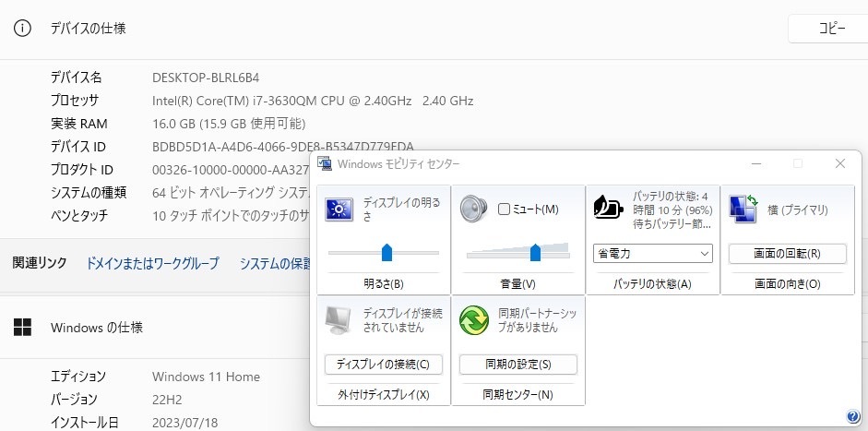This screenshot has width=868, height=431.
Task: Click 同期パートナーシップがありません text
Action: pos(538,320)
